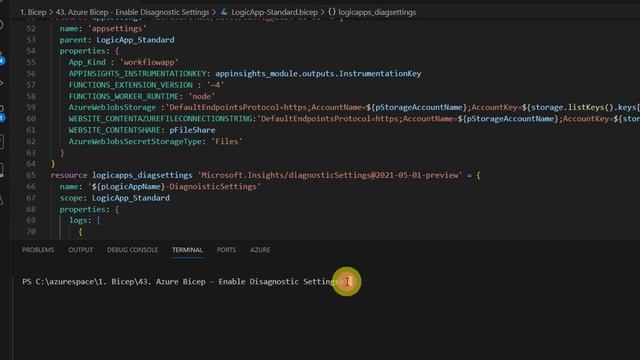640x360 pixels.
Task: Click the yellow closing brace on line 64
Action: (x=53, y=164)
